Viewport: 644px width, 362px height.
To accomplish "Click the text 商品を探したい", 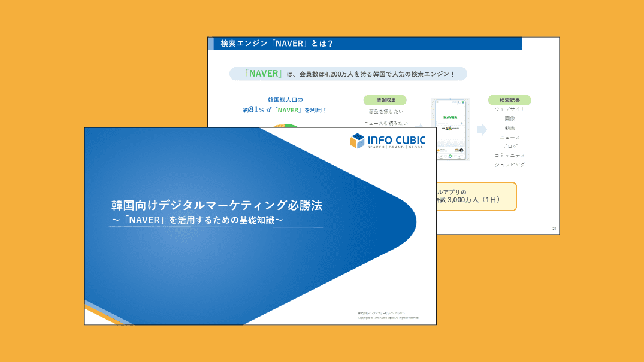I will 386,112.
